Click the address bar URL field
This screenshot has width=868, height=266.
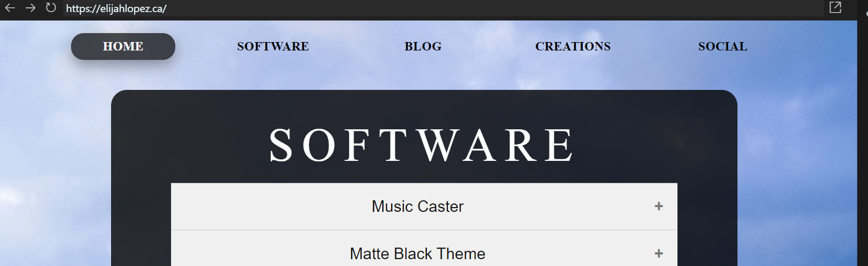tap(443, 8)
